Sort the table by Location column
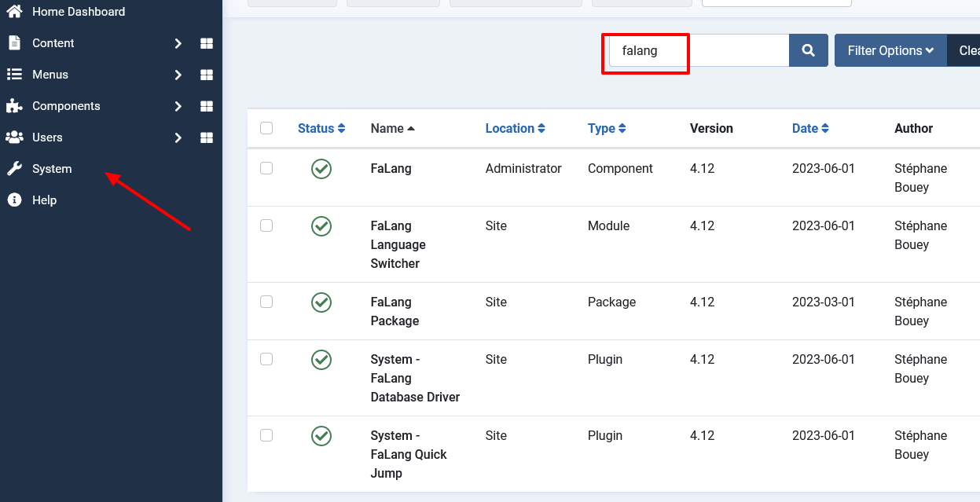Screen dimensions: 980x502 pos(516,128)
